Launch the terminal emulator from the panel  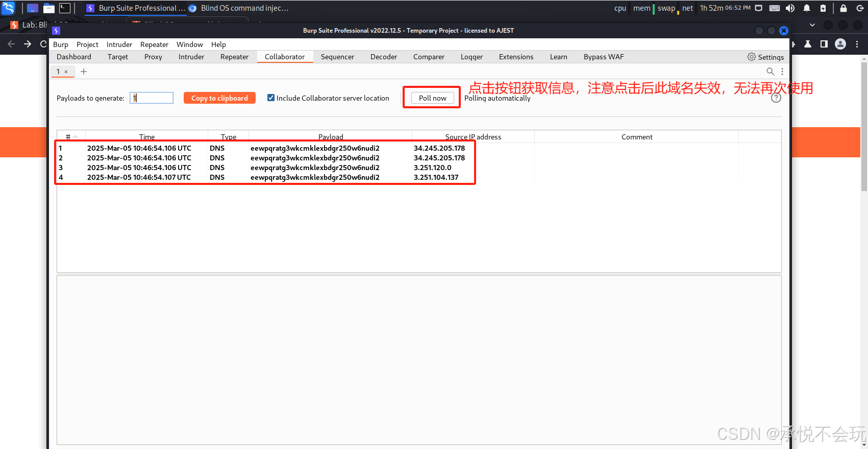65,8
